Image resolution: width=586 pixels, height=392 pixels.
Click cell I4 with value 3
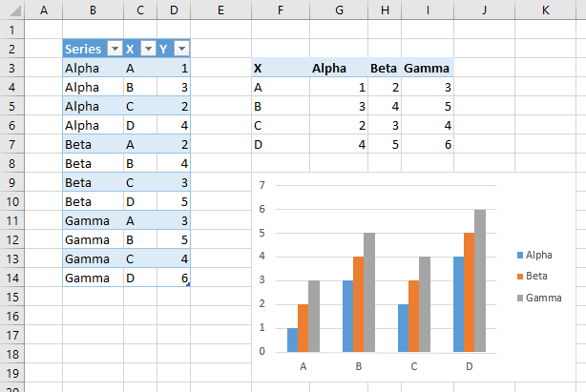428,87
